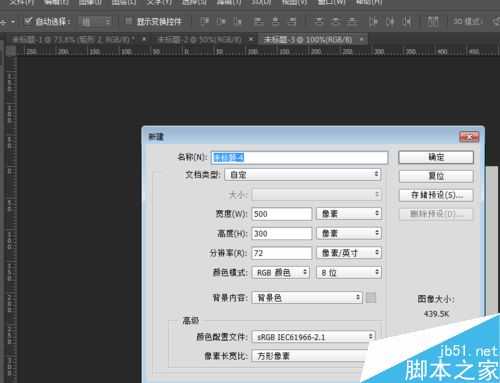Click the distribute vertical centers icon

335,21
